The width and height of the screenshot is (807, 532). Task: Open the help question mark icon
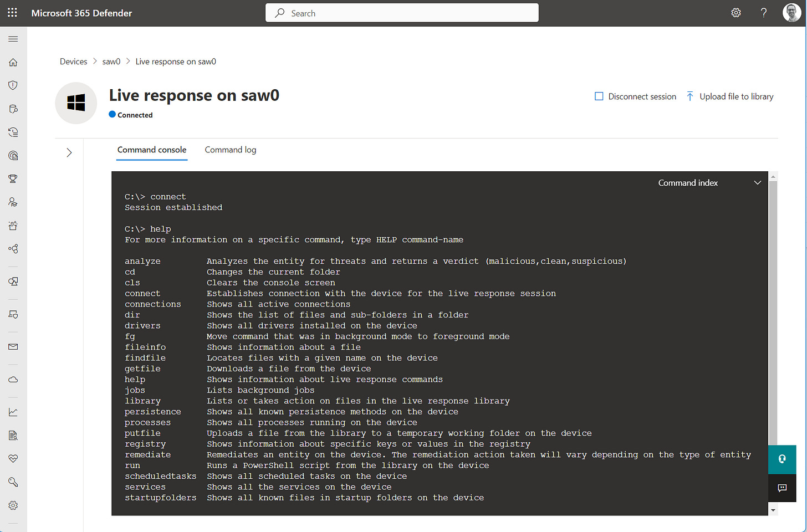click(x=764, y=13)
